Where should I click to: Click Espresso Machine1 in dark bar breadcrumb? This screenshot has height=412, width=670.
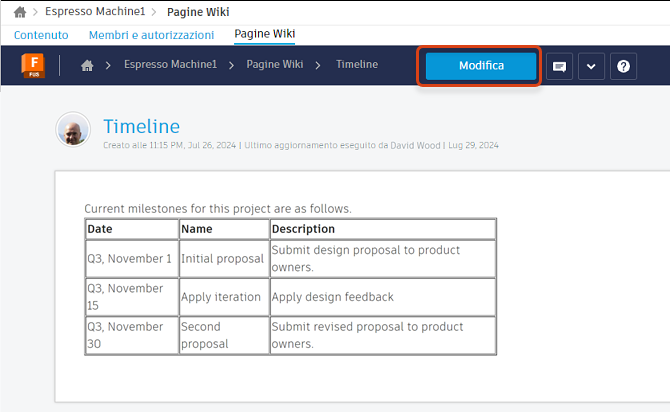pos(170,65)
